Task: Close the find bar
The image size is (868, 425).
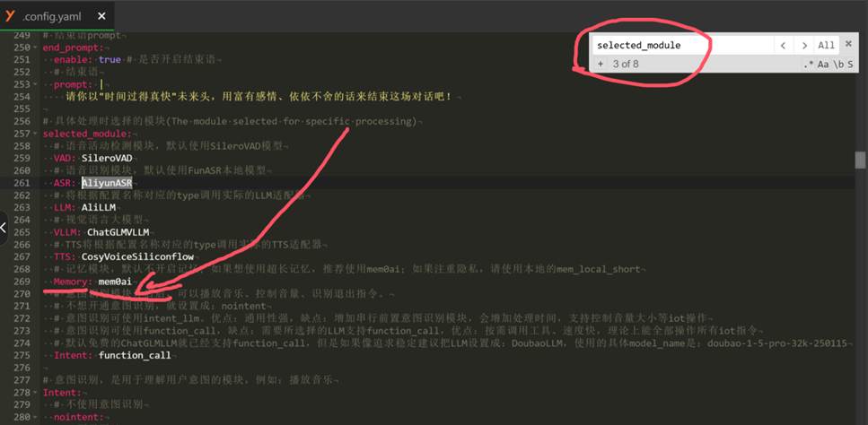Action: pyautogui.click(x=848, y=44)
